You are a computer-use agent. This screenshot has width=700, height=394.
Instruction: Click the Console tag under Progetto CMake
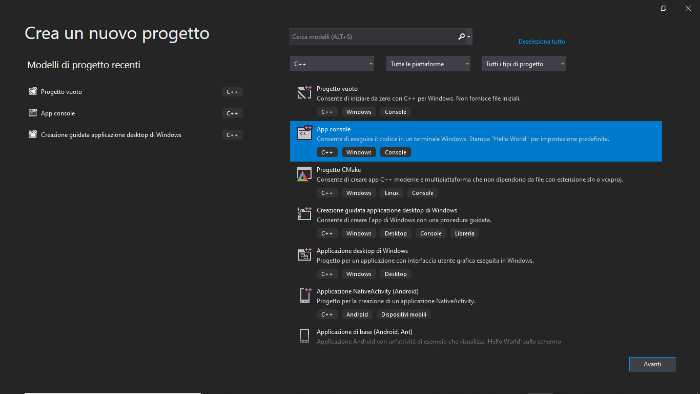pos(422,193)
